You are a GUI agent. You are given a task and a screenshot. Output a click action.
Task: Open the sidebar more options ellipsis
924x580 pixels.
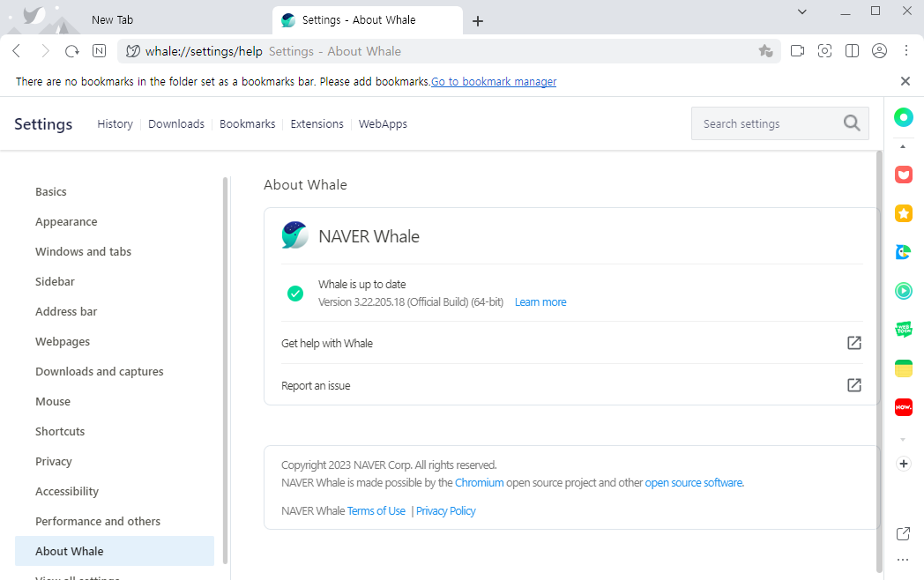[903, 560]
